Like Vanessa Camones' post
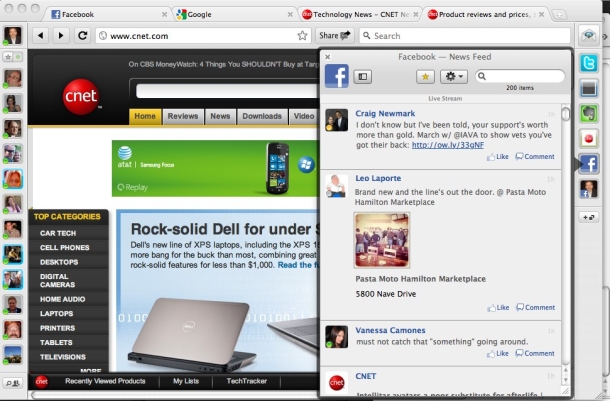610x401 pixels. (x=498, y=354)
